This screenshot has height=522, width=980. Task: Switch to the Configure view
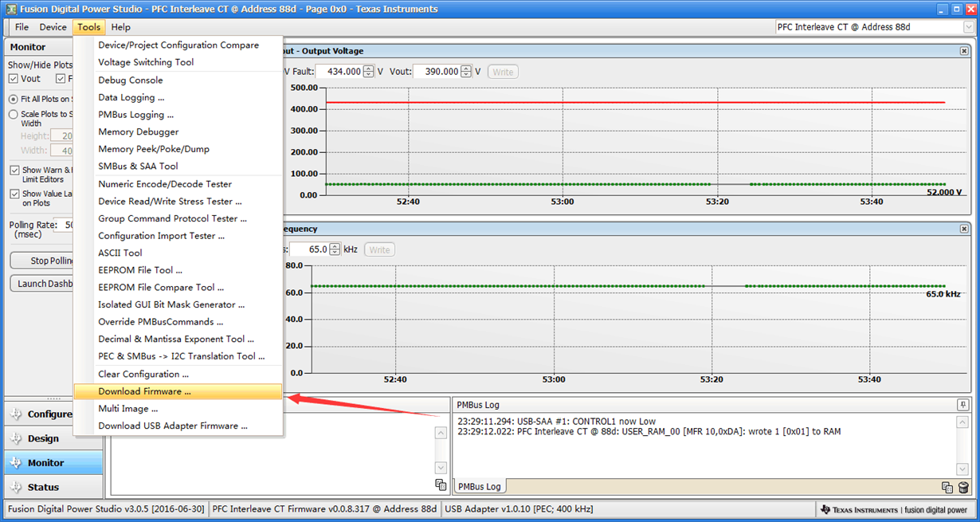[53, 414]
